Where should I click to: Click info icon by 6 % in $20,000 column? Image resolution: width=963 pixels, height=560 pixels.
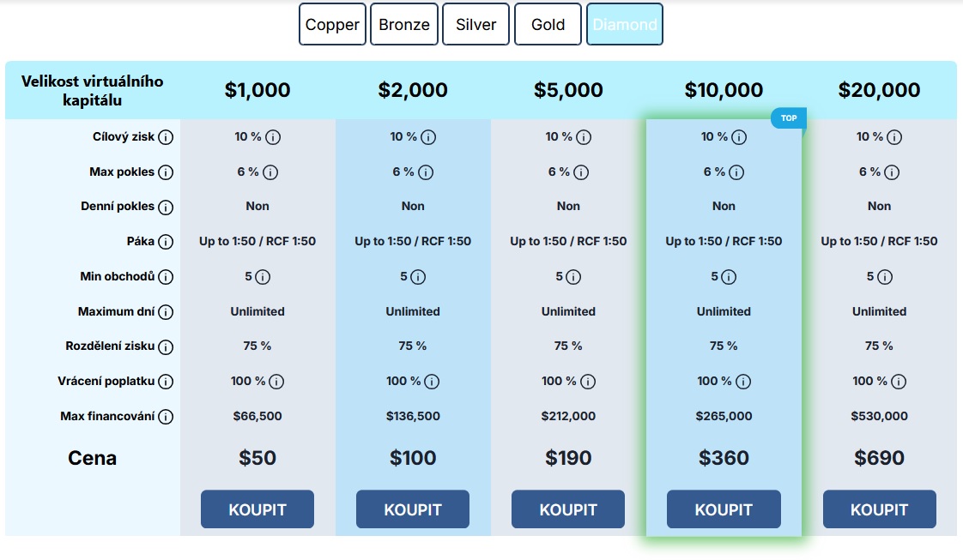(x=894, y=172)
